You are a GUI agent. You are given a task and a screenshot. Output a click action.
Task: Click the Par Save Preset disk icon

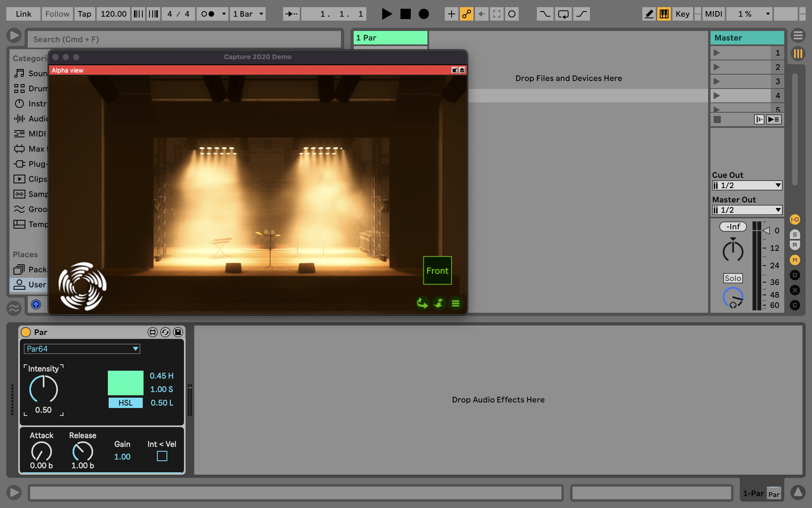[178, 332]
